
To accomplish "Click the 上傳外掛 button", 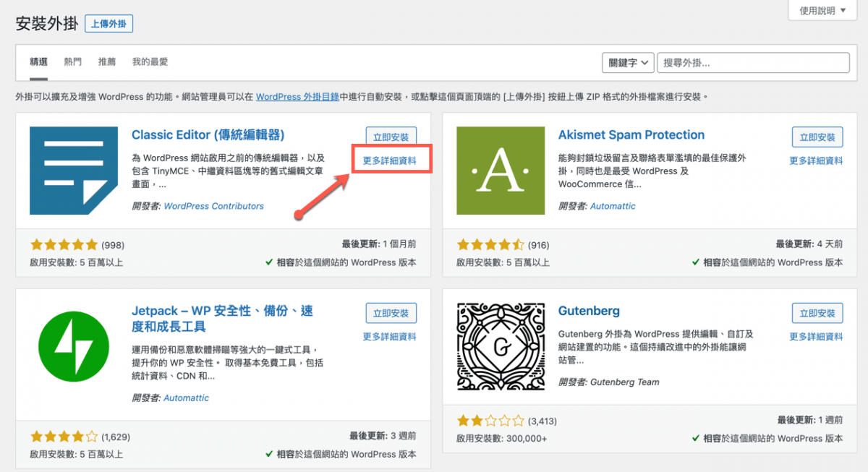I will 109,24.
